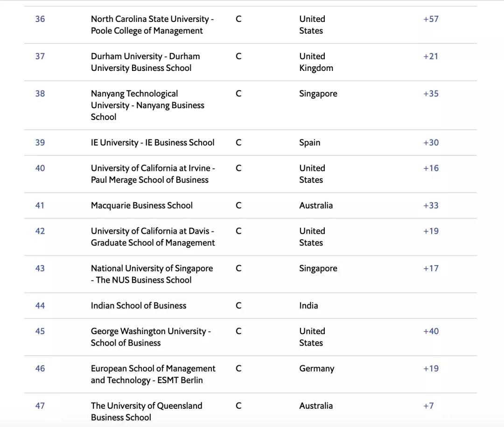Select Macquarie Business School
This screenshot has width=504, height=427.
click(x=141, y=206)
